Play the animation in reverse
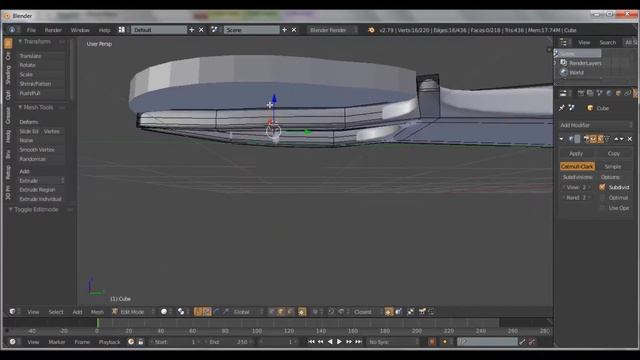 [x=330, y=342]
